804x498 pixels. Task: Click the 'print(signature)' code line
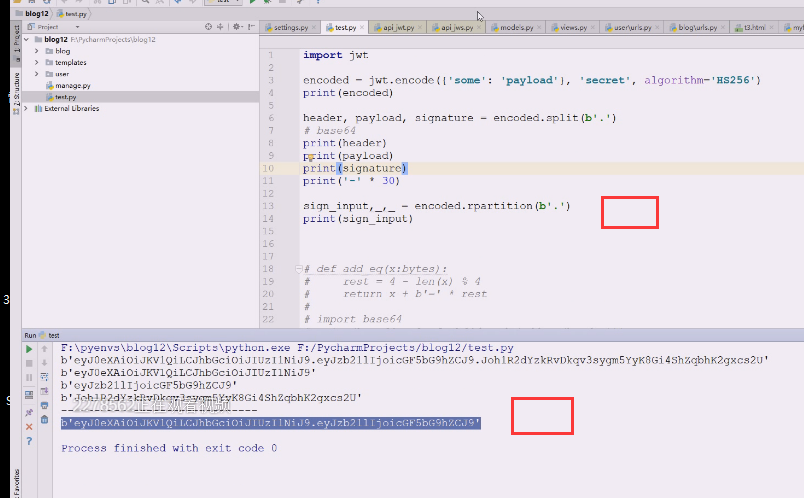click(355, 168)
